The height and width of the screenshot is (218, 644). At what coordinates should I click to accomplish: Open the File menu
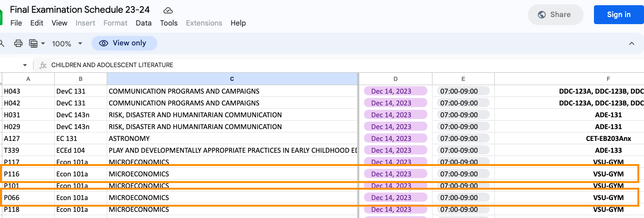click(16, 23)
